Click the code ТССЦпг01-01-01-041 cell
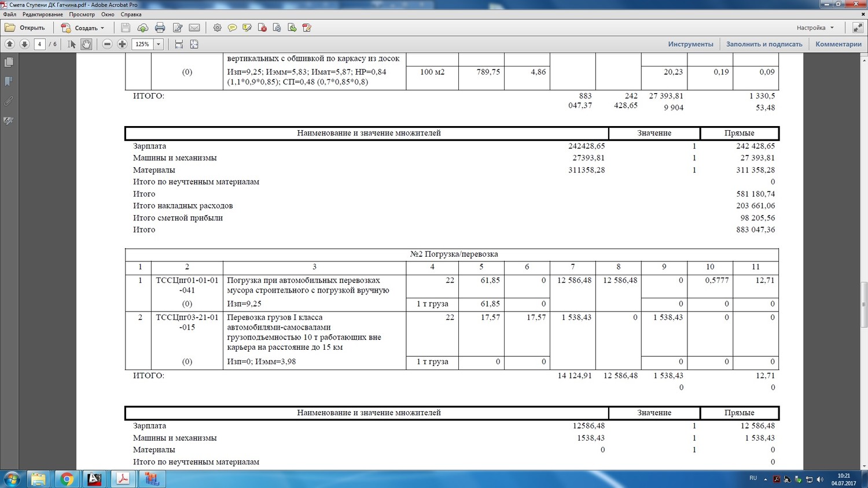 pyautogui.click(x=187, y=285)
